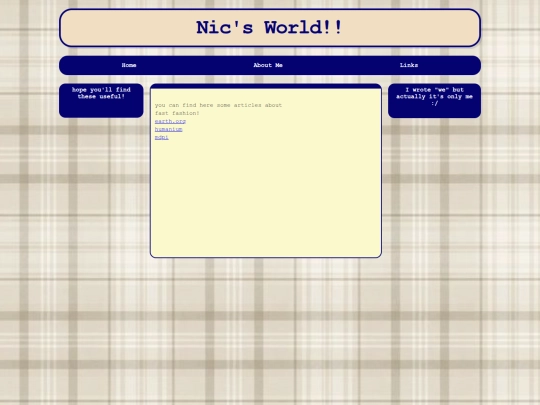Click the "Nic's World!!" title heading
The width and height of the screenshot is (540, 405).
point(270,28)
